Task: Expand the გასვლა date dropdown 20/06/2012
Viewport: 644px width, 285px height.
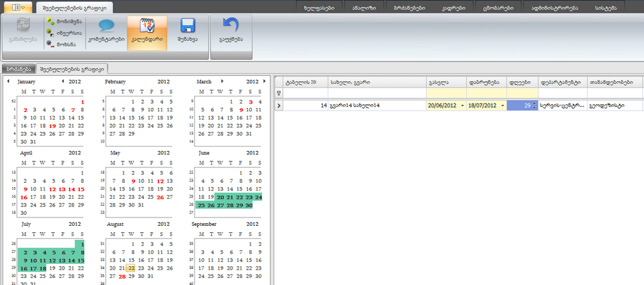Action: point(462,106)
